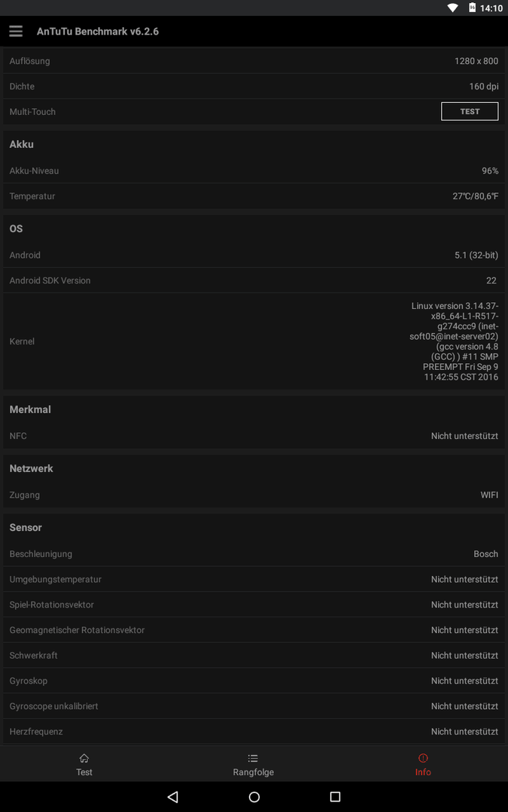Select the Beschleunigung Bosch sensor row

coord(254,553)
